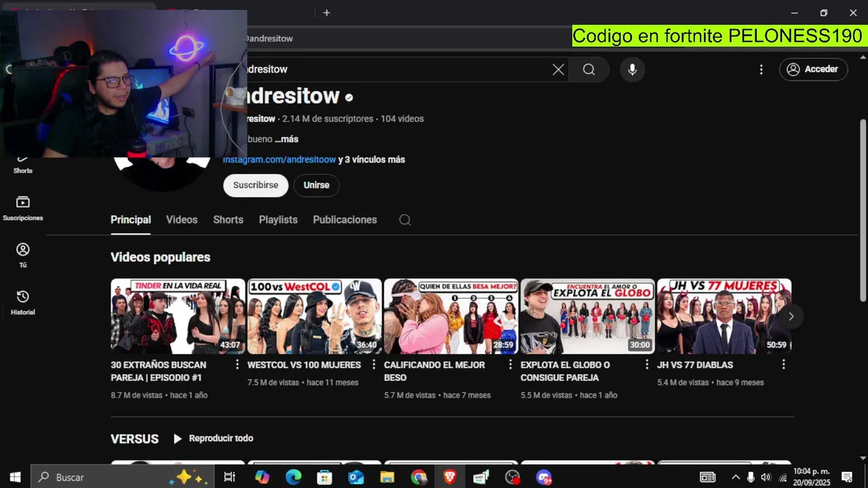
Task: Open the 'Explota el globo' thumbnail
Action: tap(588, 317)
